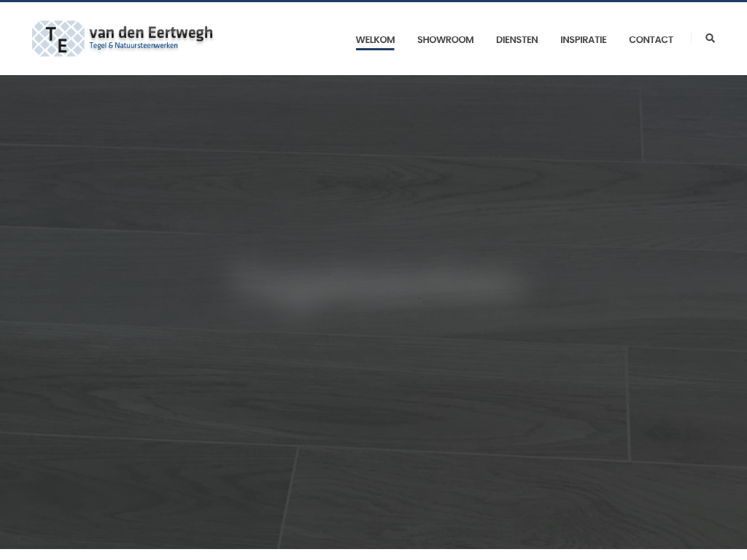
Task: Click the blue underline beneath Welkom
Action: pyautogui.click(x=375, y=49)
